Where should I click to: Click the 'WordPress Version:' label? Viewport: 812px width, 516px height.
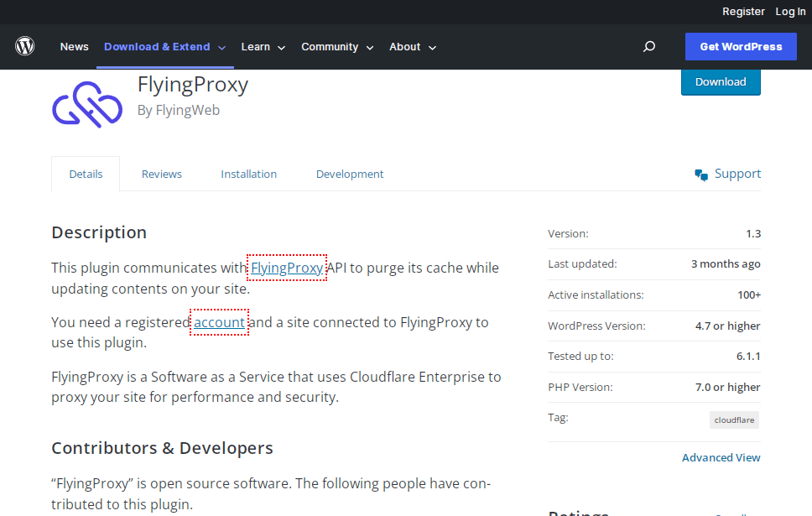tap(596, 326)
